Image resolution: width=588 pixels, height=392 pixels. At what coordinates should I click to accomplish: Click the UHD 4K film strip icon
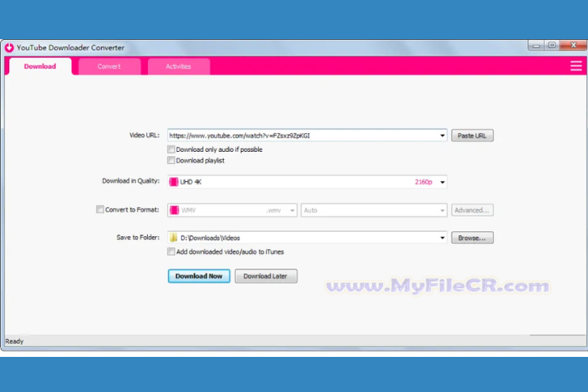tap(174, 182)
